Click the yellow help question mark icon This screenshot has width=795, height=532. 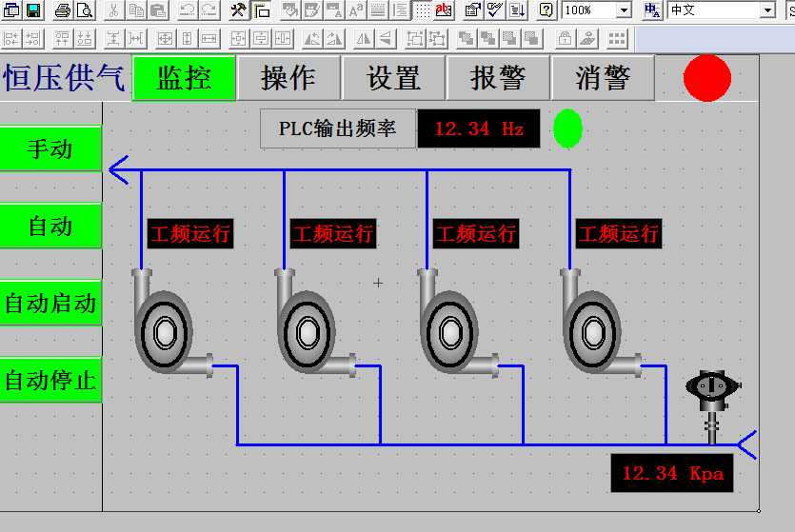[x=546, y=10]
